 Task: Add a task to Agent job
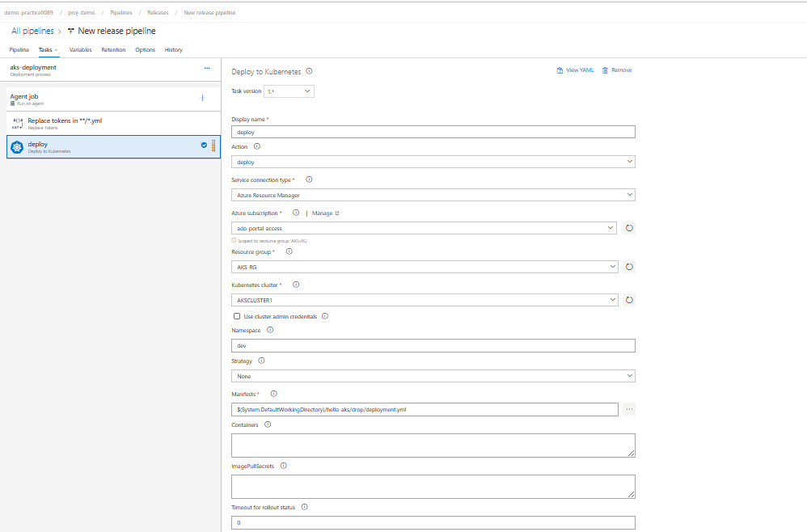[203, 98]
